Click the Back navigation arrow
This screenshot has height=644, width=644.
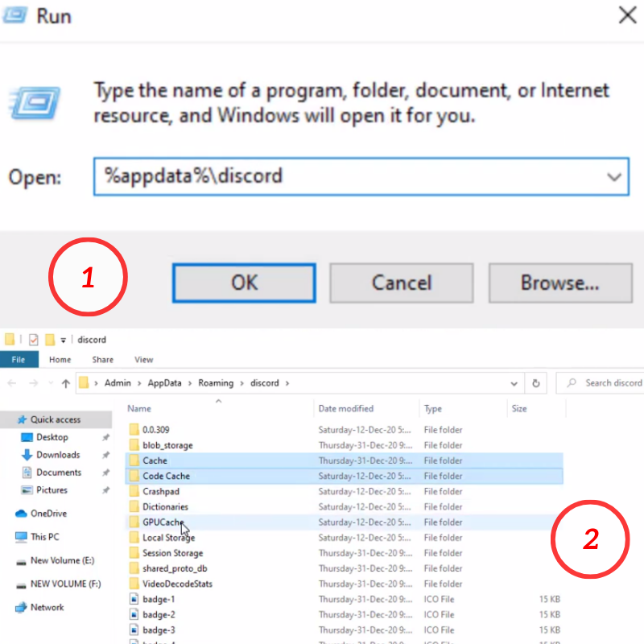coord(12,383)
